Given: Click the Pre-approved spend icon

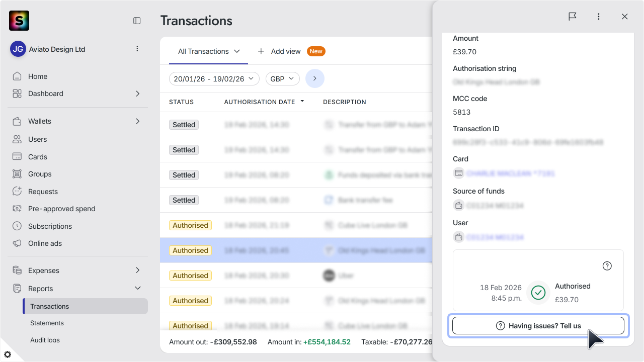Looking at the screenshot, I should click(17, 209).
